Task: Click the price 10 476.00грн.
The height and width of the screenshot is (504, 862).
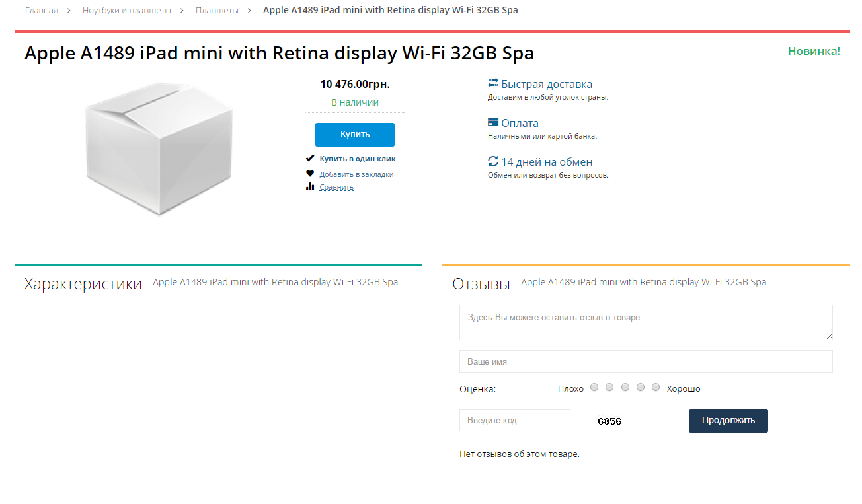Action: pyautogui.click(x=355, y=84)
